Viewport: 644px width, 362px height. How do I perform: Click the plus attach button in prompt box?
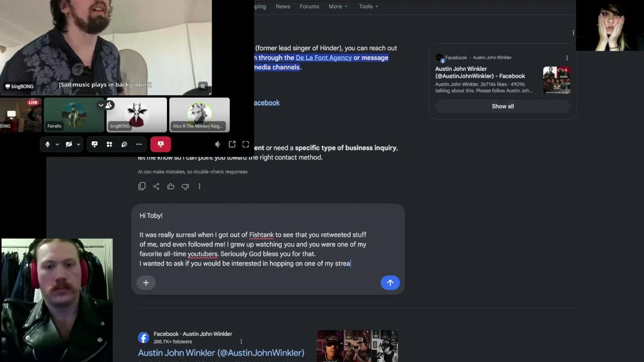coord(146,283)
